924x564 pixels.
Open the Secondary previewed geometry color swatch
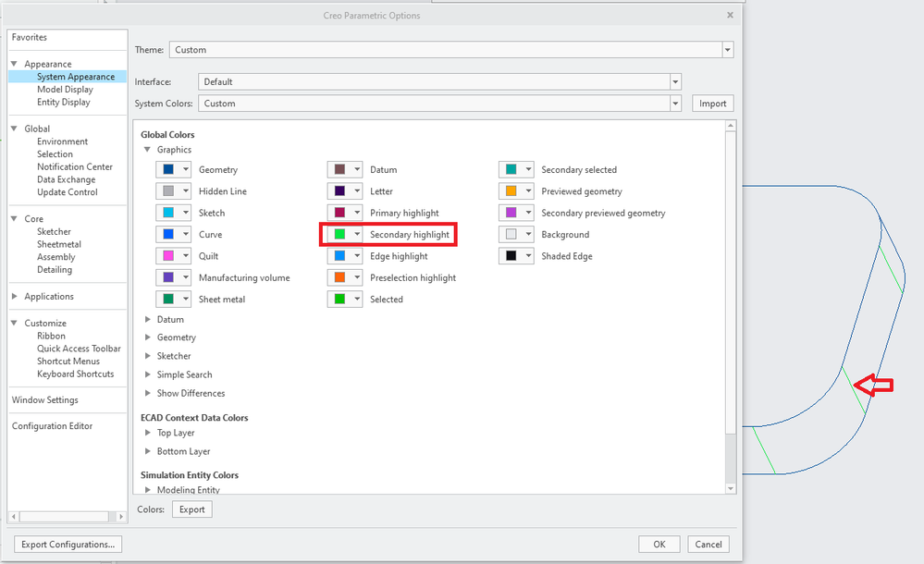tap(516, 213)
